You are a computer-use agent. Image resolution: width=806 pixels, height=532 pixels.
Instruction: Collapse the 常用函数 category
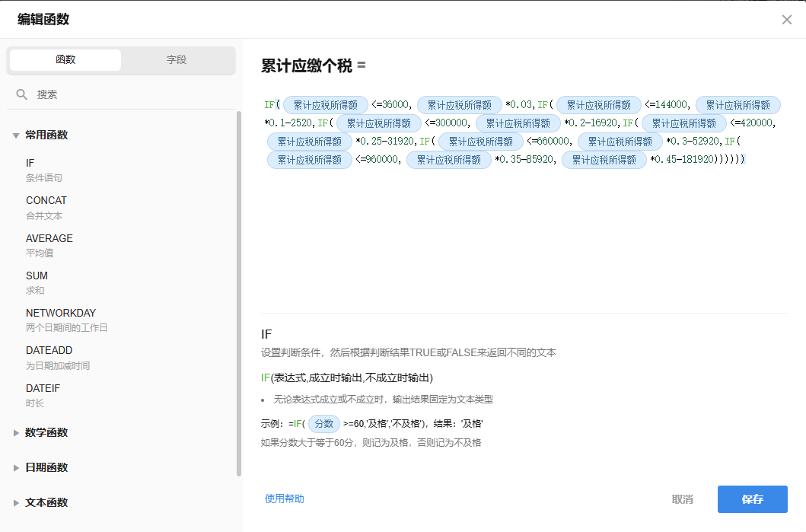pyautogui.click(x=16, y=135)
